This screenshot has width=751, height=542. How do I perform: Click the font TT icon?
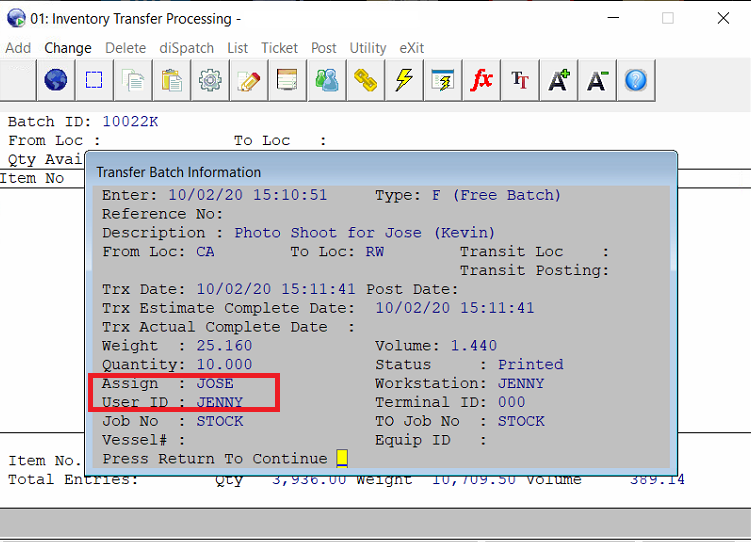(x=520, y=80)
